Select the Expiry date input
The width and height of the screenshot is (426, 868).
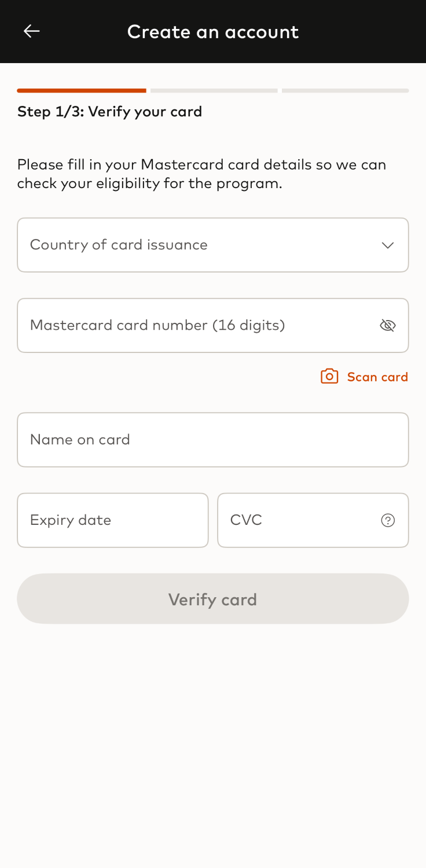(113, 520)
